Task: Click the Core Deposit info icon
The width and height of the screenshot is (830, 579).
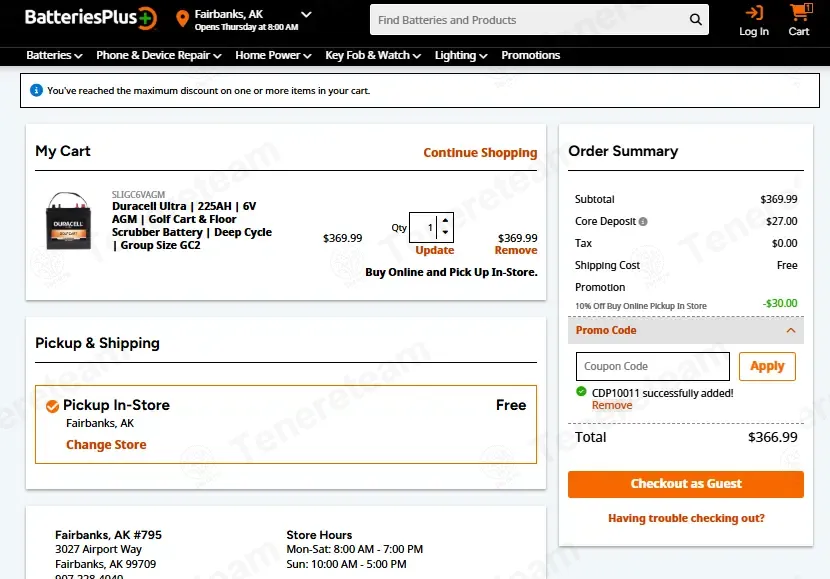Action: [x=643, y=222]
